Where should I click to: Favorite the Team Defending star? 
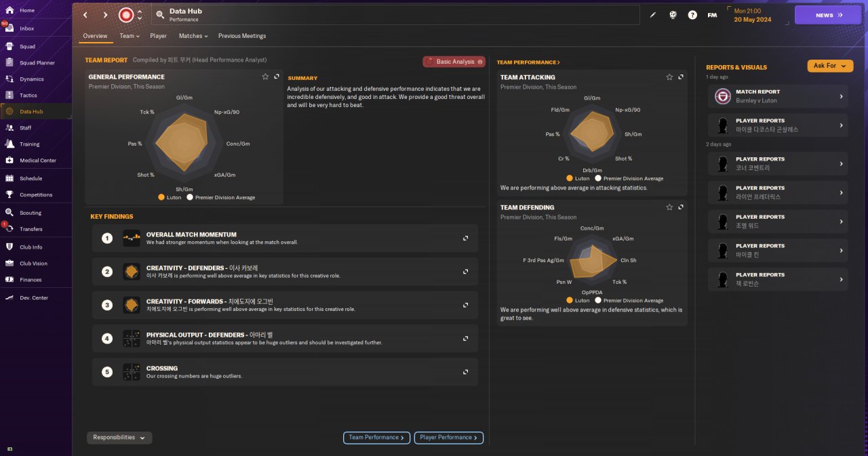coord(669,207)
